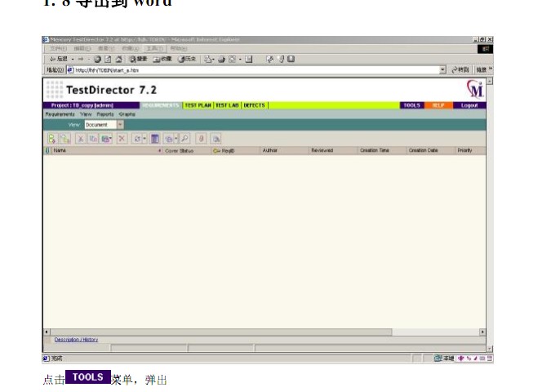Viewport: 560px width, 392px height.
Task: Click the Author column header
Action: click(284, 150)
